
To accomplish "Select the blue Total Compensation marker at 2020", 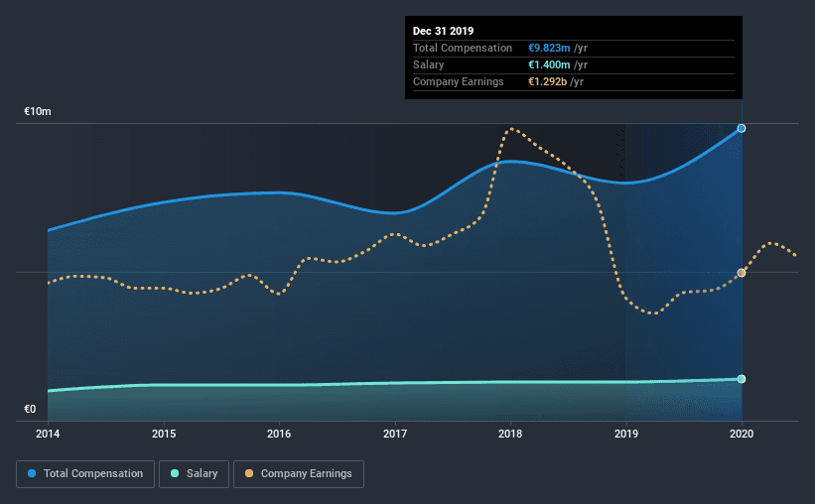I will pyautogui.click(x=742, y=128).
